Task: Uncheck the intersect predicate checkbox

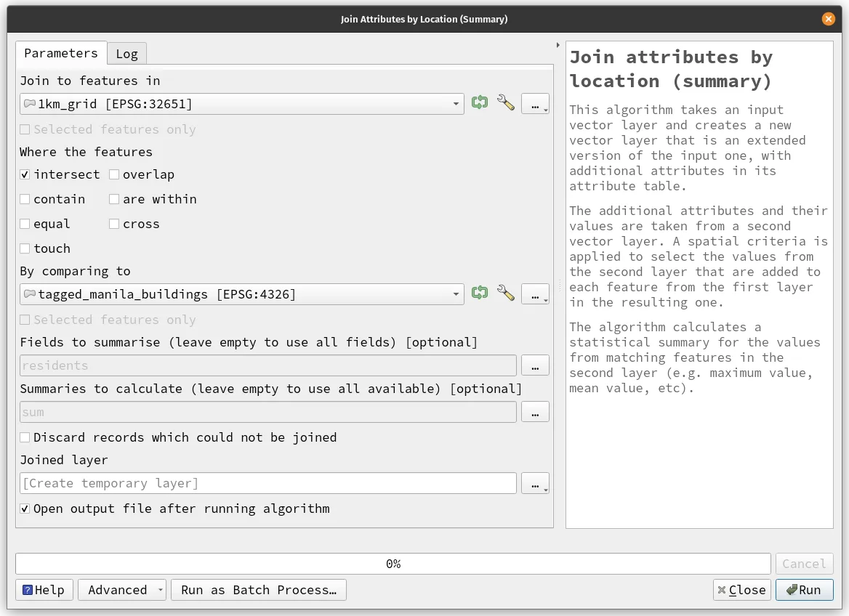Action: [x=25, y=174]
